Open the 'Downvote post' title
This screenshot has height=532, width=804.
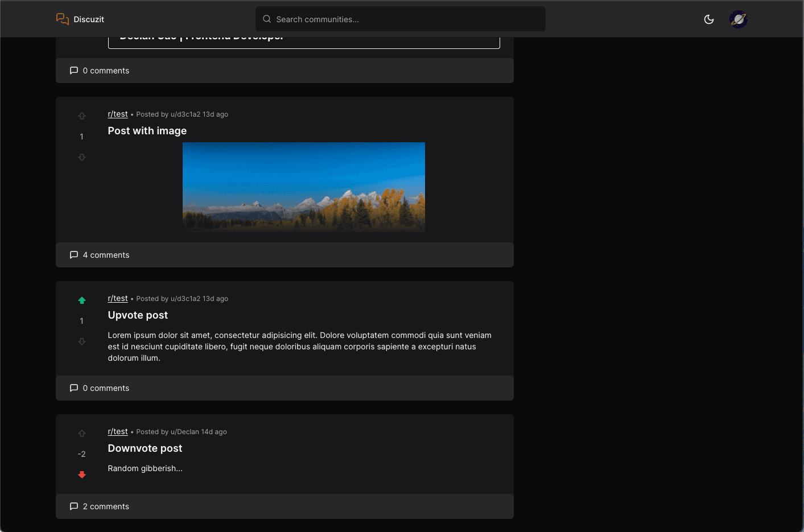(145, 448)
